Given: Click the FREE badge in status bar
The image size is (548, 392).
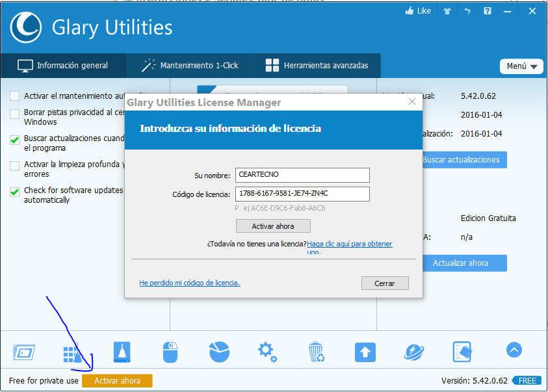Looking at the screenshot, I should [527, 380].
